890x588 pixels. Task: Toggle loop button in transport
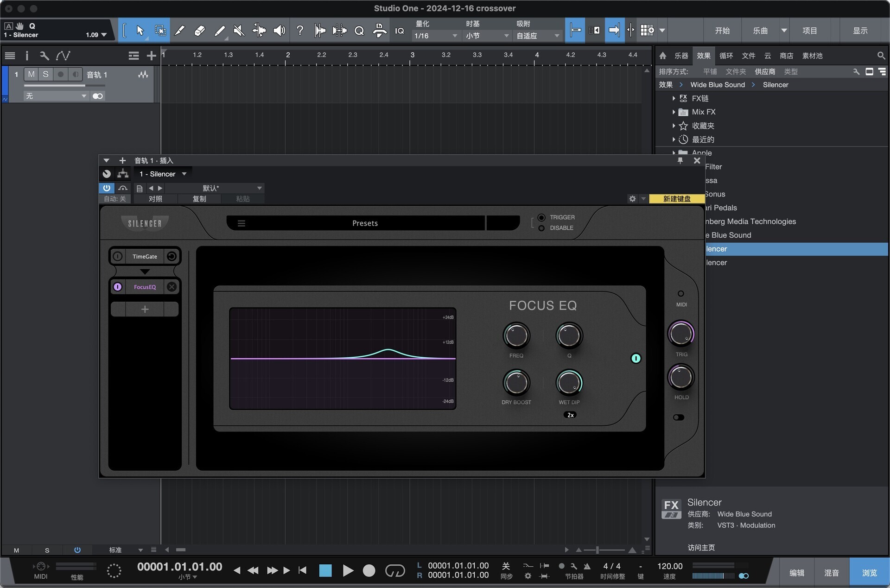(x=395, y=570)
